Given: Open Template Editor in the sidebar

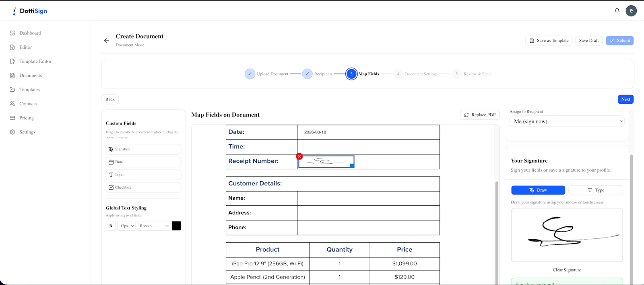Looking at the screenshot, I should pos(35,62).
